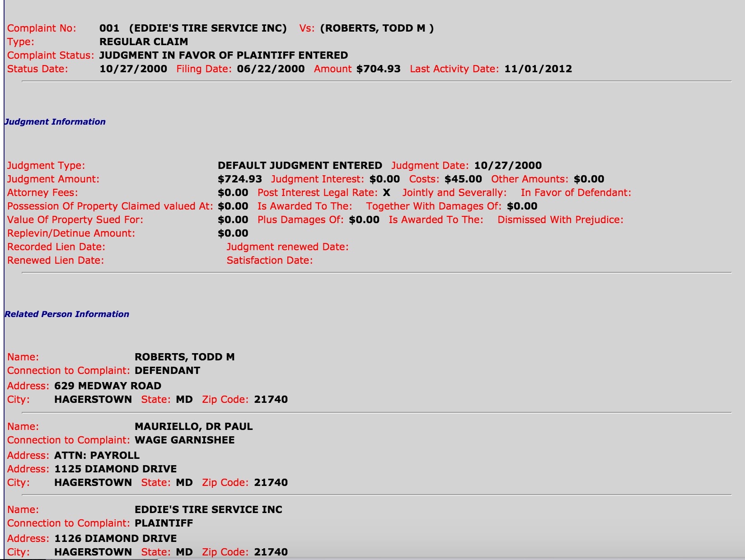The height and width of the screenshot is (560, 745).
Task: Select plaintiff name (EDDIE'S TIRE SERVICE INC) in header
Action: 208,28
